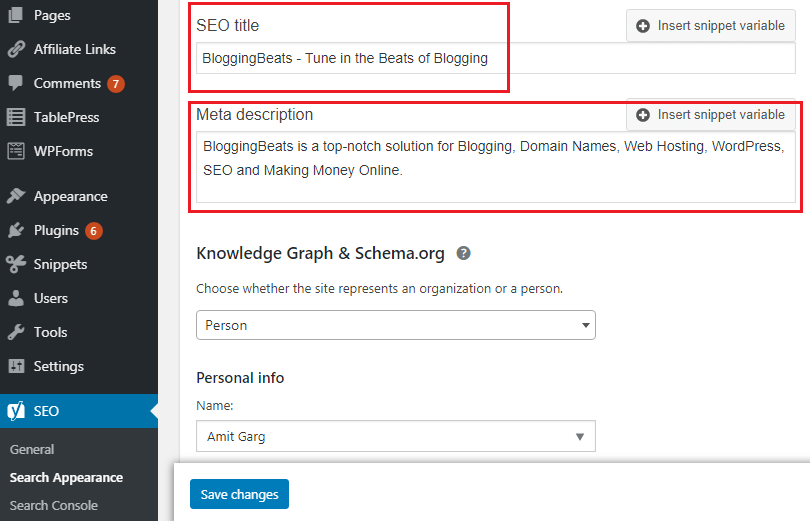Expand the Amit Garg name dropdown

(396, 436)
